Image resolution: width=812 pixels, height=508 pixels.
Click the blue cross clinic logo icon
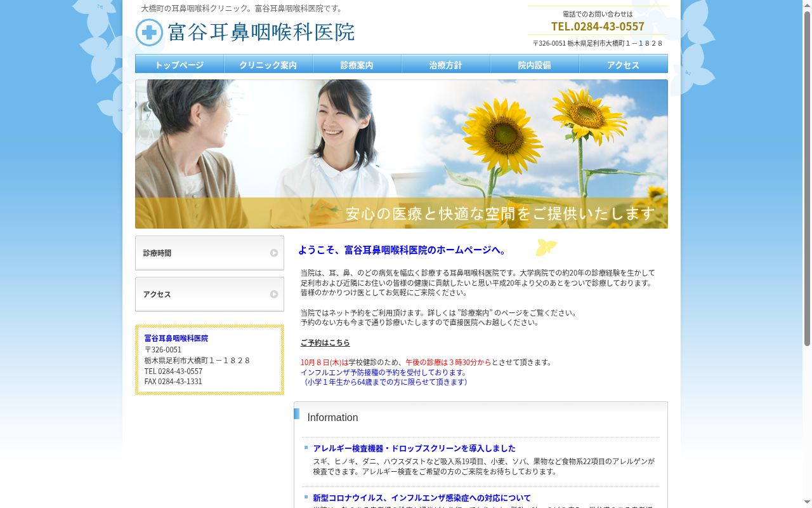coord(149,32)
